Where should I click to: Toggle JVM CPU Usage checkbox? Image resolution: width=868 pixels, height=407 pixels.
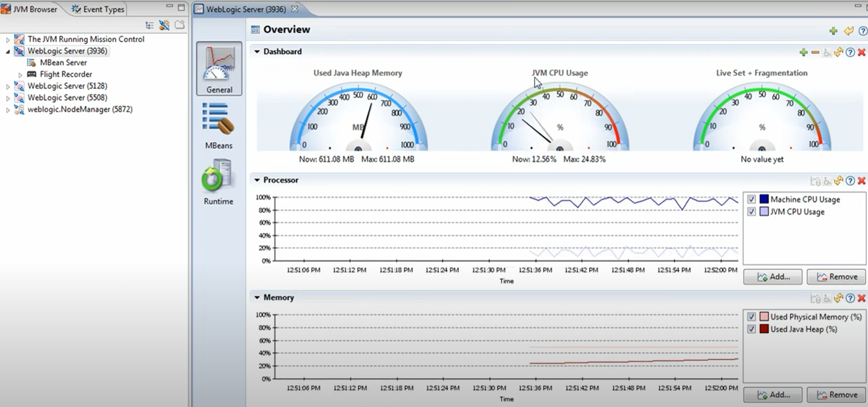tap(751, 212)
